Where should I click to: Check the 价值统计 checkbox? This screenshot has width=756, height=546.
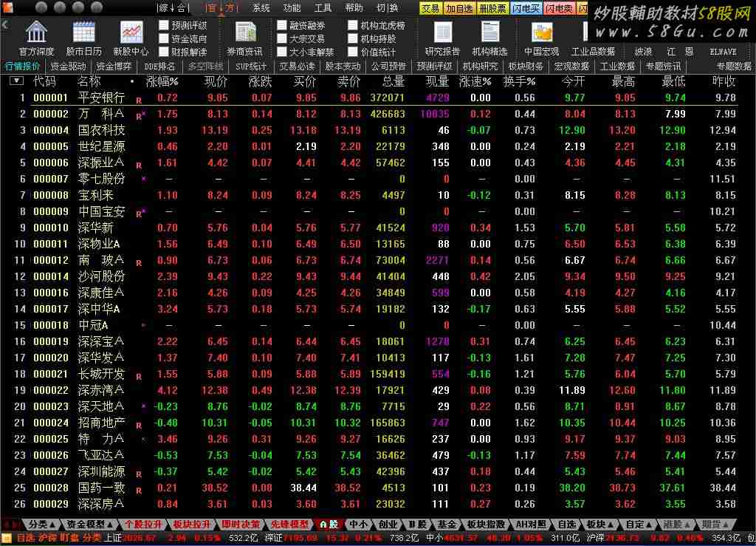(353, 52)
